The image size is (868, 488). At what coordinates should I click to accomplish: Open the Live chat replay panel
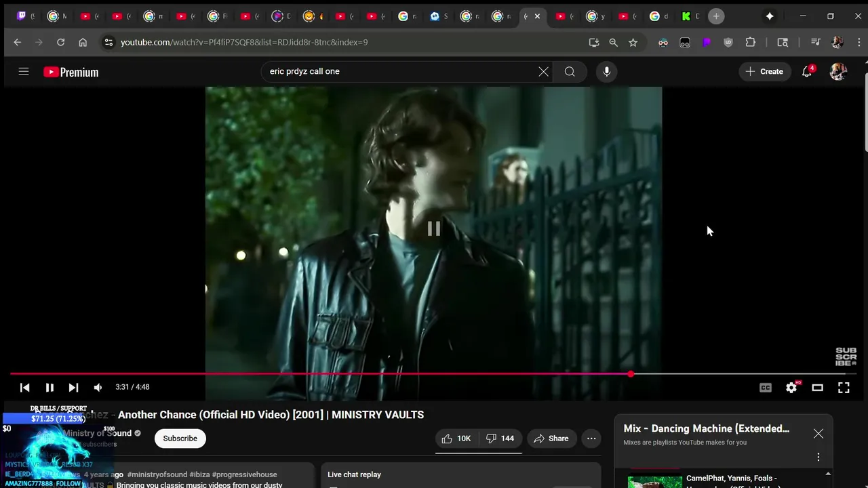pos(461,474)
